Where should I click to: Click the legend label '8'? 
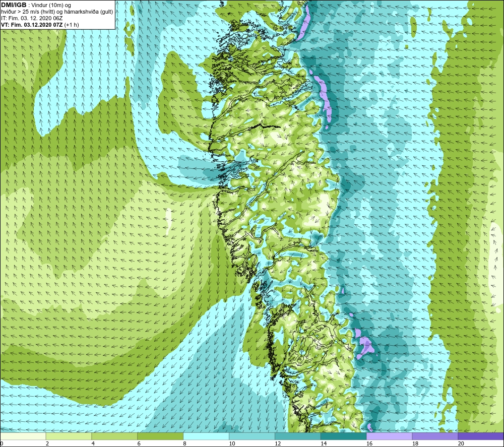(185, 443)
